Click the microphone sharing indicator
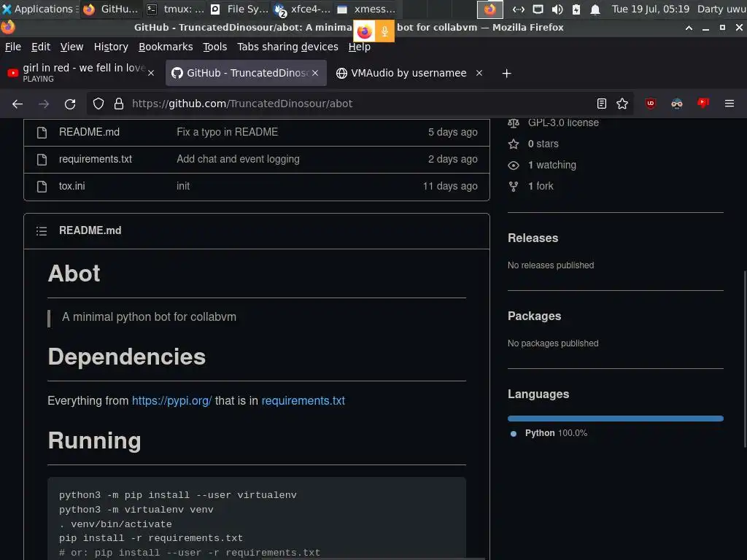The width and height of the screenshot is (747, 560). coord(384,31)
